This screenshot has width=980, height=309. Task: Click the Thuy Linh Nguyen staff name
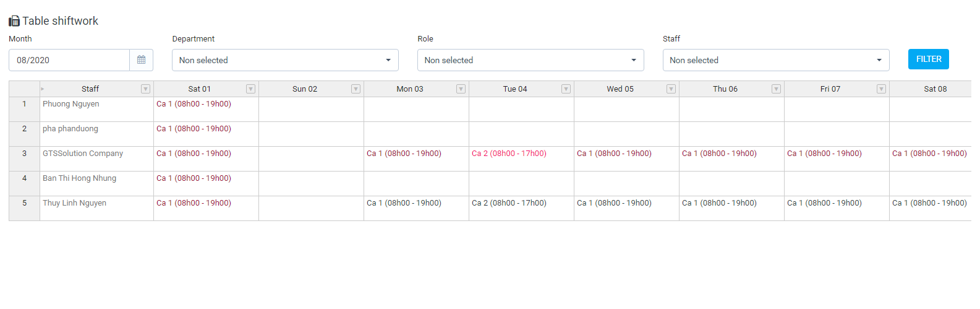pyautogui.click(x=74, y=203)
